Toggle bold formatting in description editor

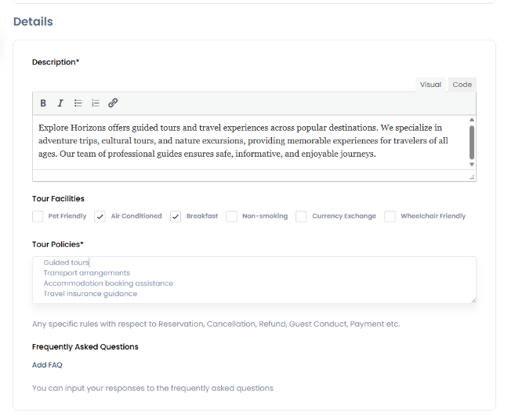43,103
